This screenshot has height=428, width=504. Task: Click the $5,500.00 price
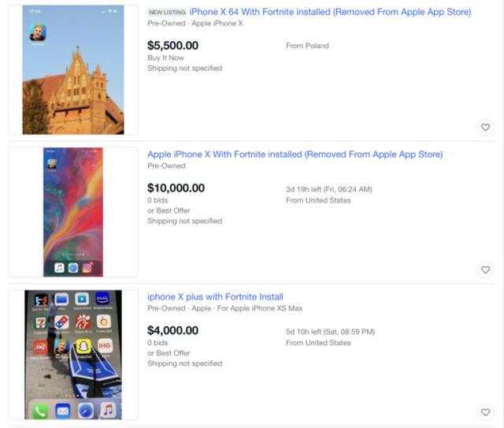click(x=172, y=46)
